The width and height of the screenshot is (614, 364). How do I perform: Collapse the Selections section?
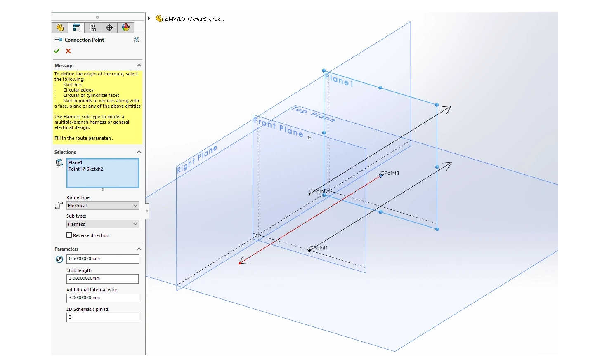[x=139, y=152]
